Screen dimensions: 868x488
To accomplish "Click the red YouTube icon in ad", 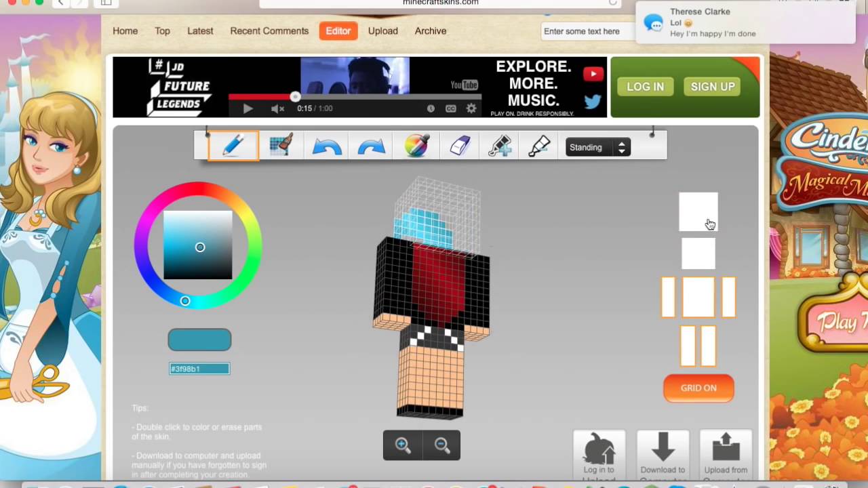I will pos(593,74).
